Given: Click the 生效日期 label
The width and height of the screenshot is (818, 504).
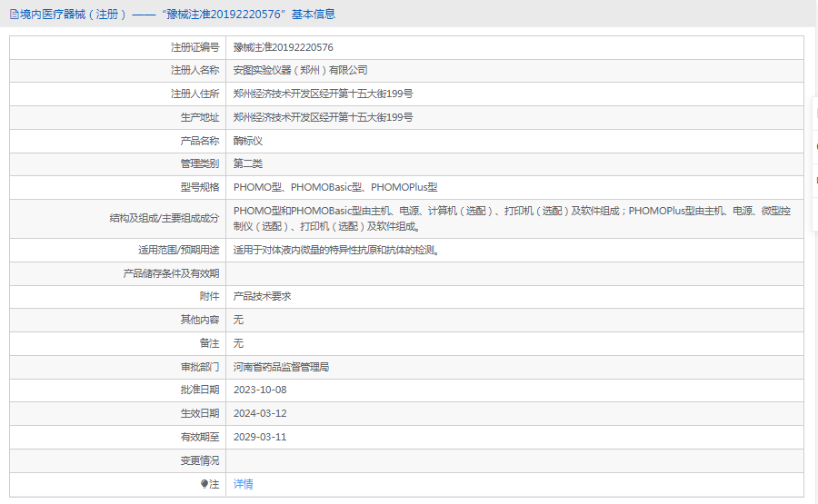Looking at the screenshot, I should (200, 413).
